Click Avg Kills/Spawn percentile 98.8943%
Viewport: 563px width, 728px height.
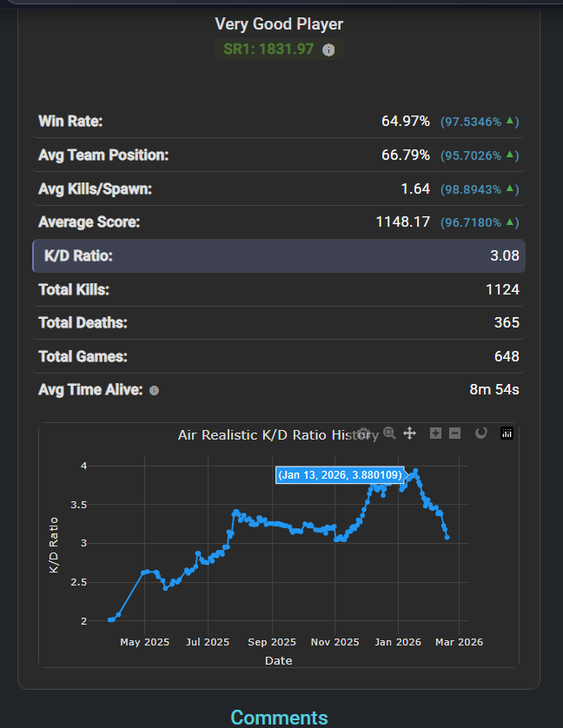pyautogui.click(x=479, y=189)
